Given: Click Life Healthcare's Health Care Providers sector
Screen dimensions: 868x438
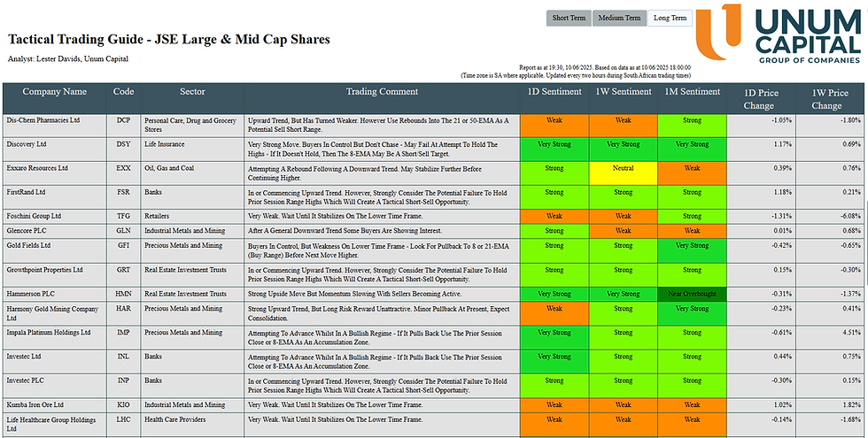Looking at the screenshot, I should click(175, 419).
